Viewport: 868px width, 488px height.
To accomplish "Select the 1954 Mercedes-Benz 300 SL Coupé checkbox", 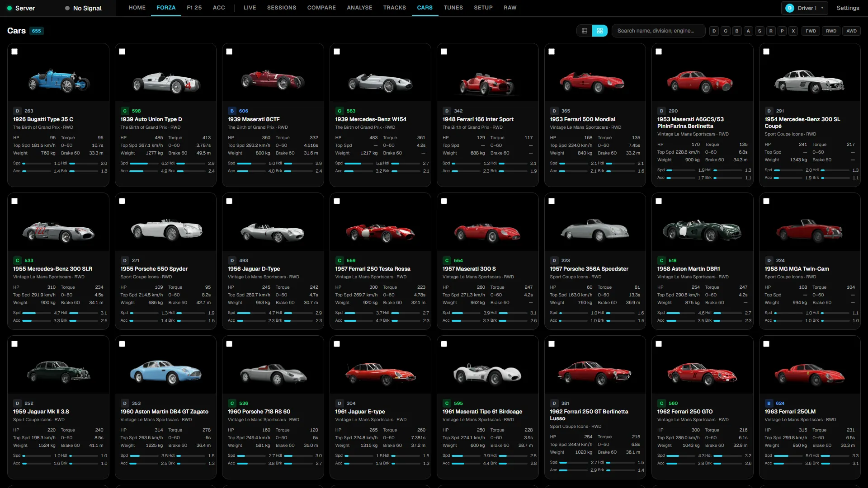I will coord(766,52).
